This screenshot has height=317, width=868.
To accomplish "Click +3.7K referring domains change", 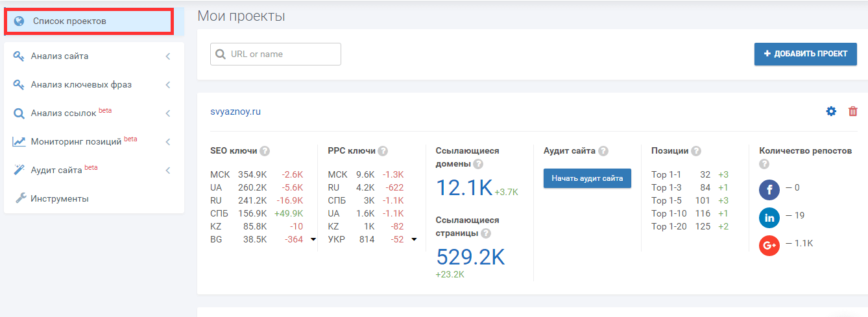I will pyautogui.click(x=506, y=193).
